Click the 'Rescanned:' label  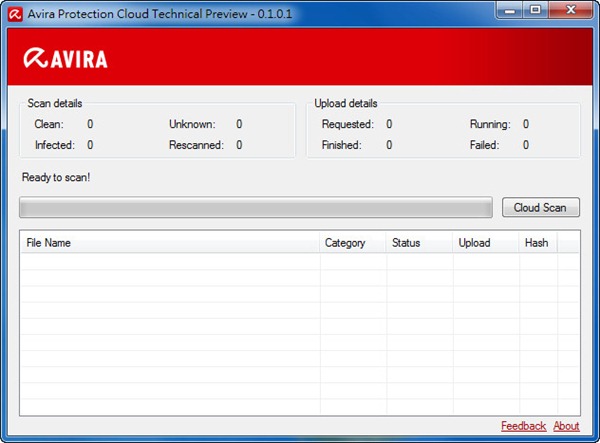[196, 145]
